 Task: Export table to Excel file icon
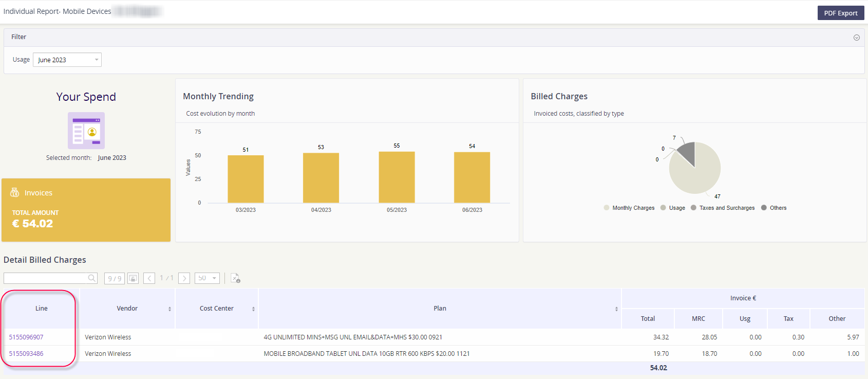235,278
